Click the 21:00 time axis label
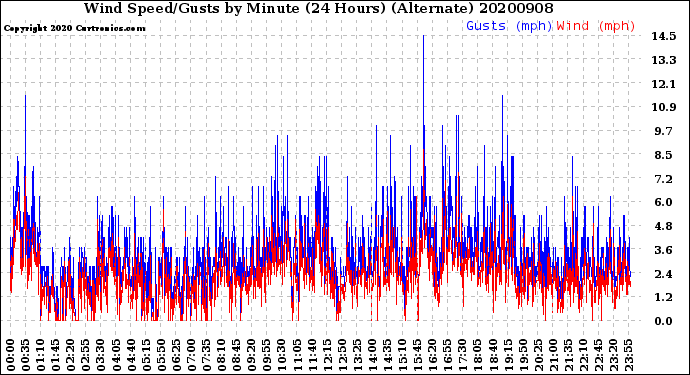Viewport: 690px width, 375px height. click(x=553, y=355)
